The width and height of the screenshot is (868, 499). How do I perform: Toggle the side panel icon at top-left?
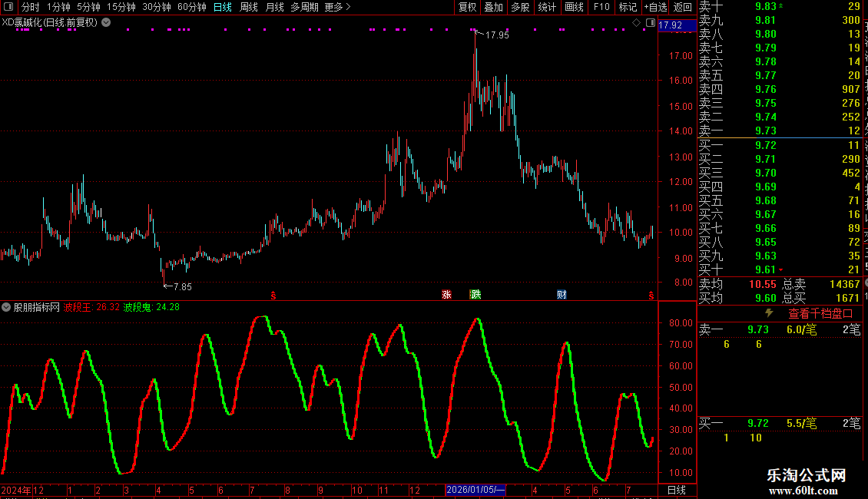8,7
